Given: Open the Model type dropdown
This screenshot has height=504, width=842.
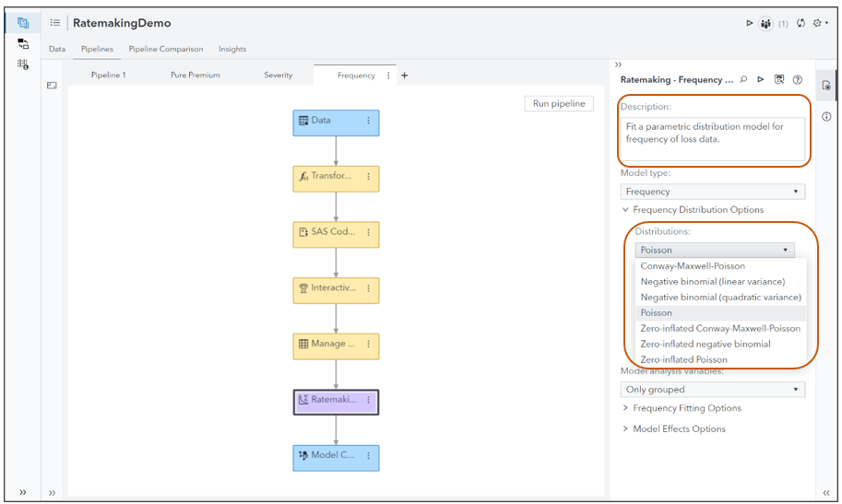Looking at the screenshot, I should point(712,192).
